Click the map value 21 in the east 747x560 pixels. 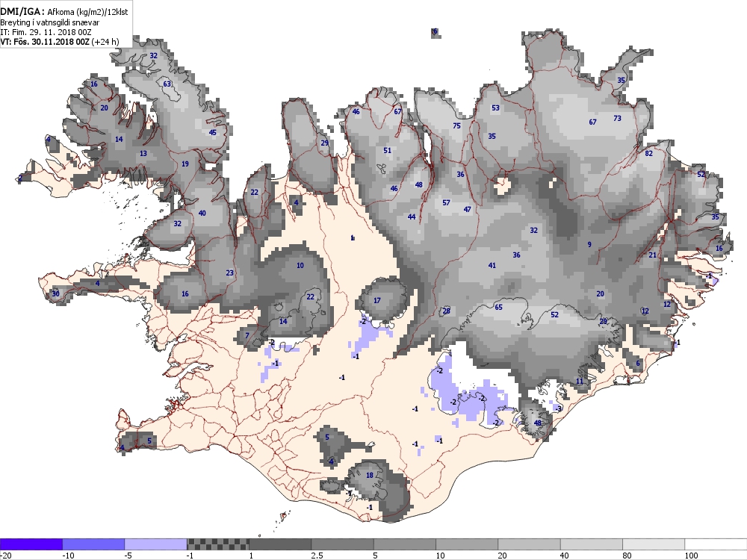(x=653, y=255)
